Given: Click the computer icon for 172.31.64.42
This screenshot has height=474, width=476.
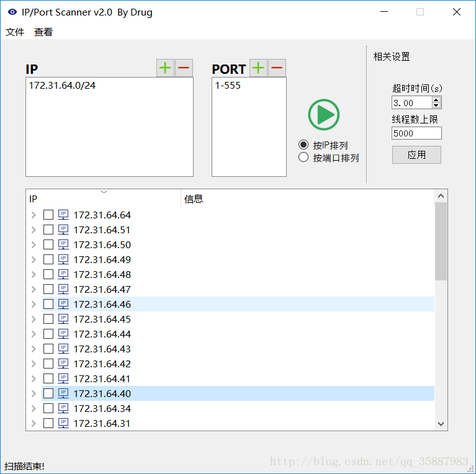Looking at the screenshot, I should 63,364.
